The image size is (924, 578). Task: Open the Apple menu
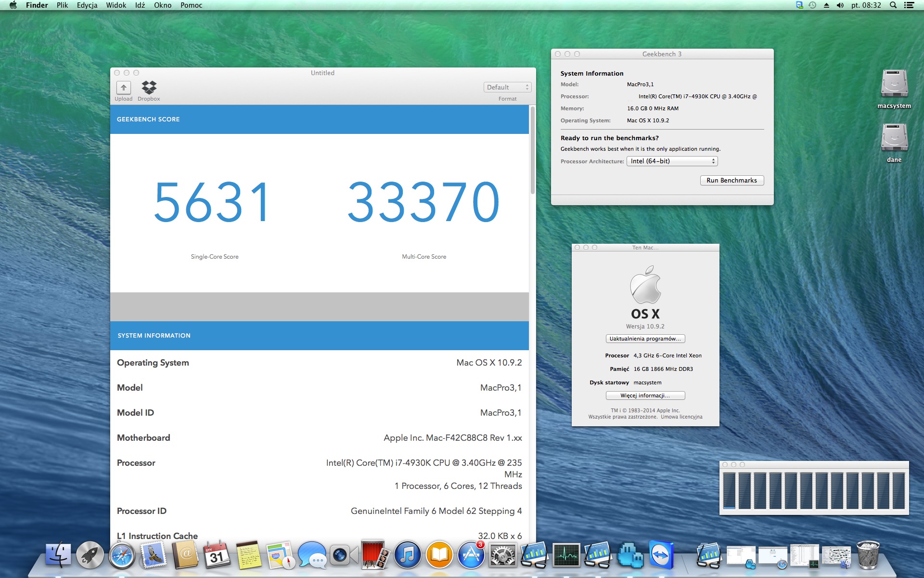(x=13, y=5)
